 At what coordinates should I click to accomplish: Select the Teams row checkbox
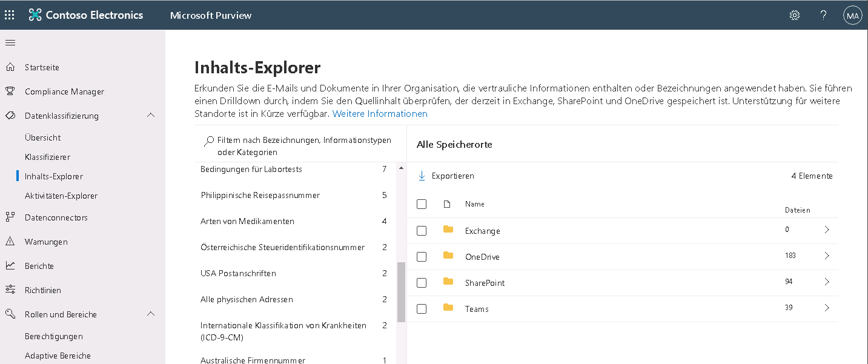(422, 308)
